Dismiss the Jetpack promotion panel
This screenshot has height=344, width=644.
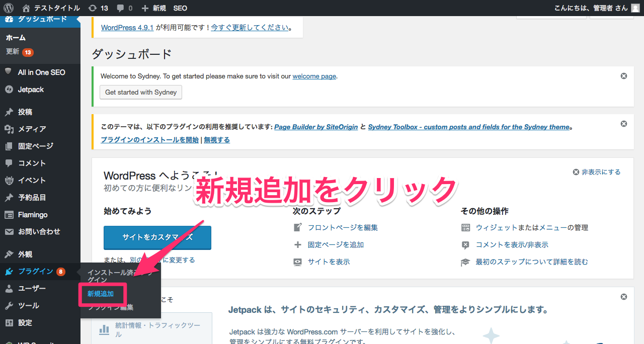(624, 297)
